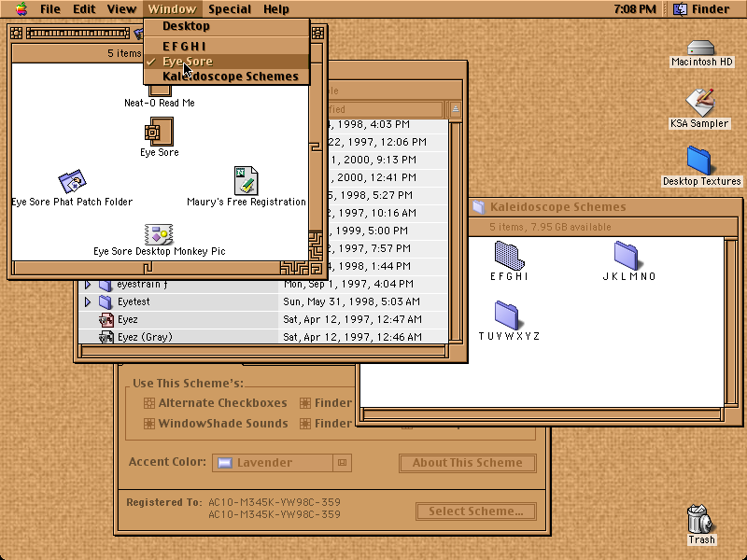Open the Help menu
Viewport: 747px width, 560px height.
[x=275, y=9]
